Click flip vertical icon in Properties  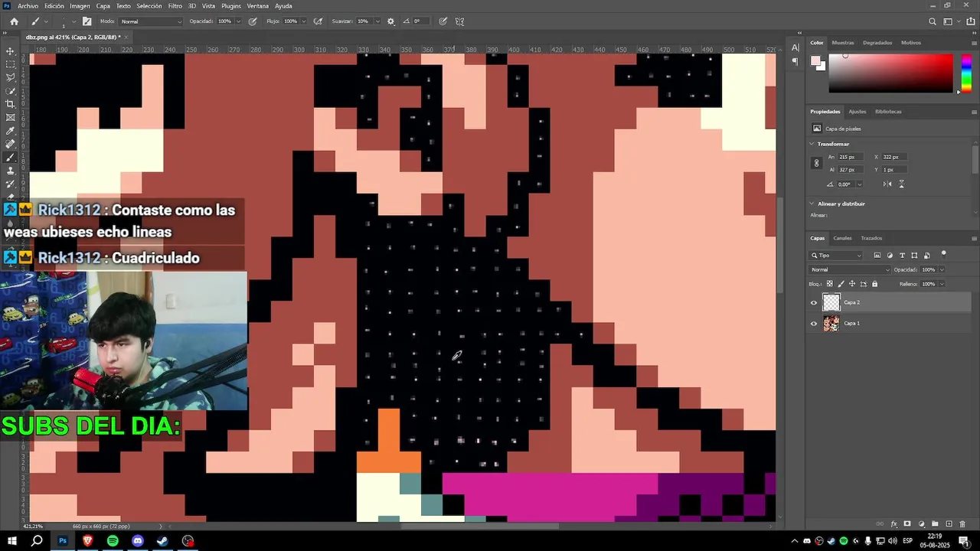point(902,184)
